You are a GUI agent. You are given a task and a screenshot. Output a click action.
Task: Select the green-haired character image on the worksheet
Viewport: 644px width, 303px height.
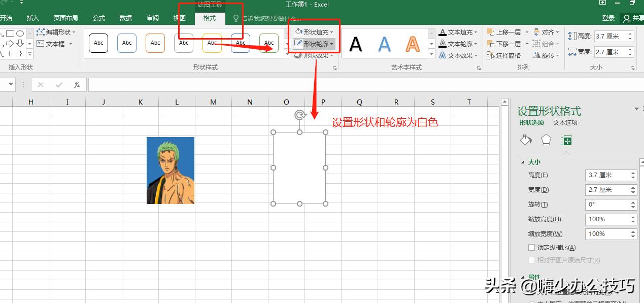[x=170, y=170]
